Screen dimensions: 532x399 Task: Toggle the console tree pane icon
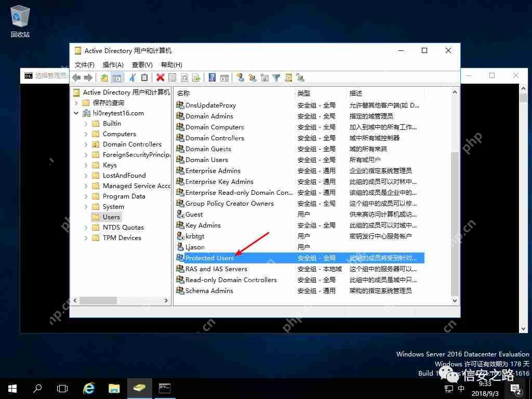tap(116, 78)
